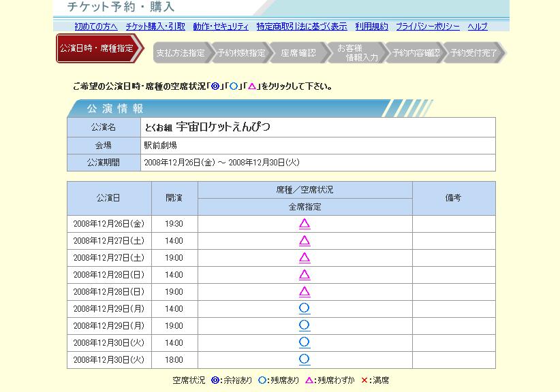This screenshot has width=560, height=392.
Task: Click the 18:00 start time cell
Action: tap(174, 360)
